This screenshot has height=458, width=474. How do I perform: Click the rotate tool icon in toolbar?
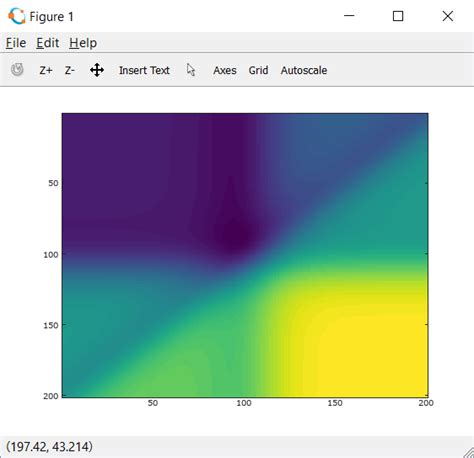[x=17, y=70]
